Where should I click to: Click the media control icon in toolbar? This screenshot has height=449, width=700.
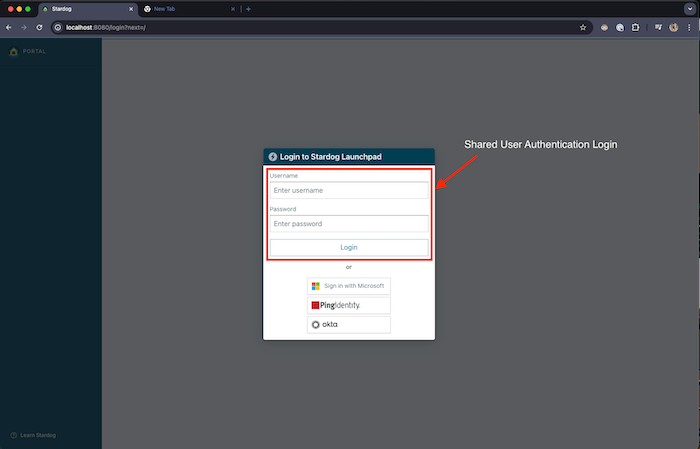[658, 28]
